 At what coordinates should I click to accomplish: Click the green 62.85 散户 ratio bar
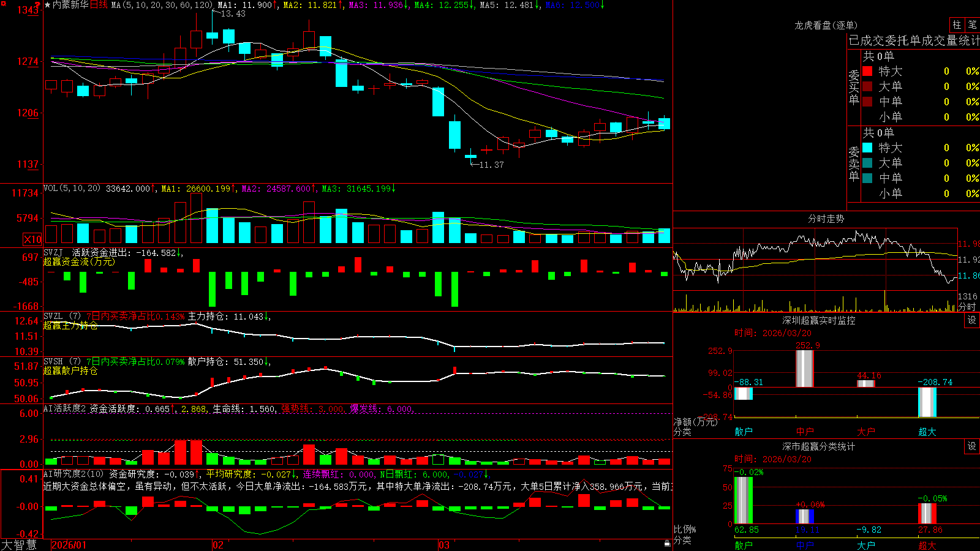[744, 500]
